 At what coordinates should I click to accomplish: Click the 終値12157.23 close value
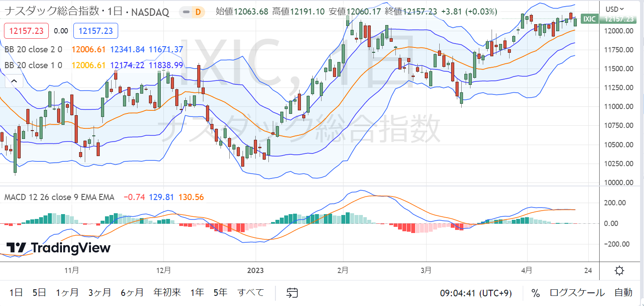[411, 11]
